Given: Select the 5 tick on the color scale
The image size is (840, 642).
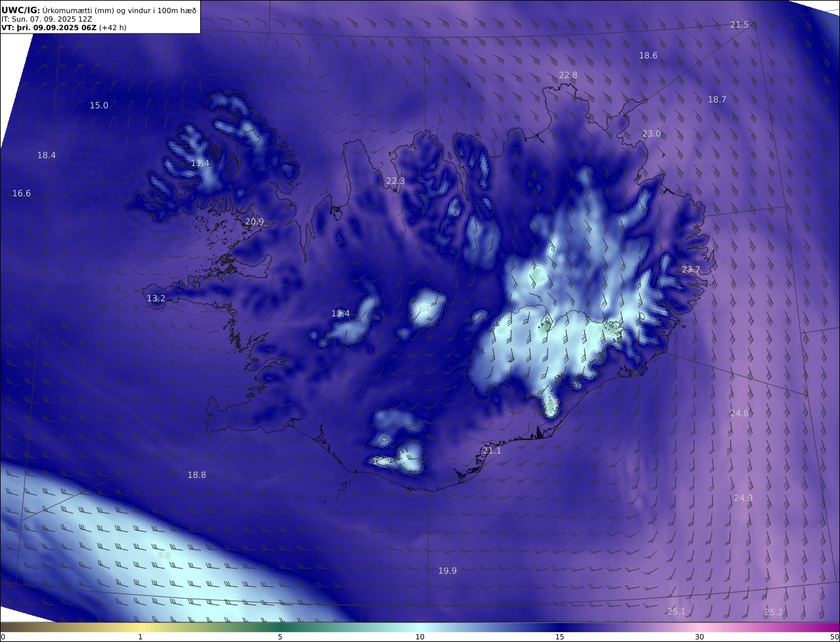Looking at the screenshot, I should (x=280, y=637).
